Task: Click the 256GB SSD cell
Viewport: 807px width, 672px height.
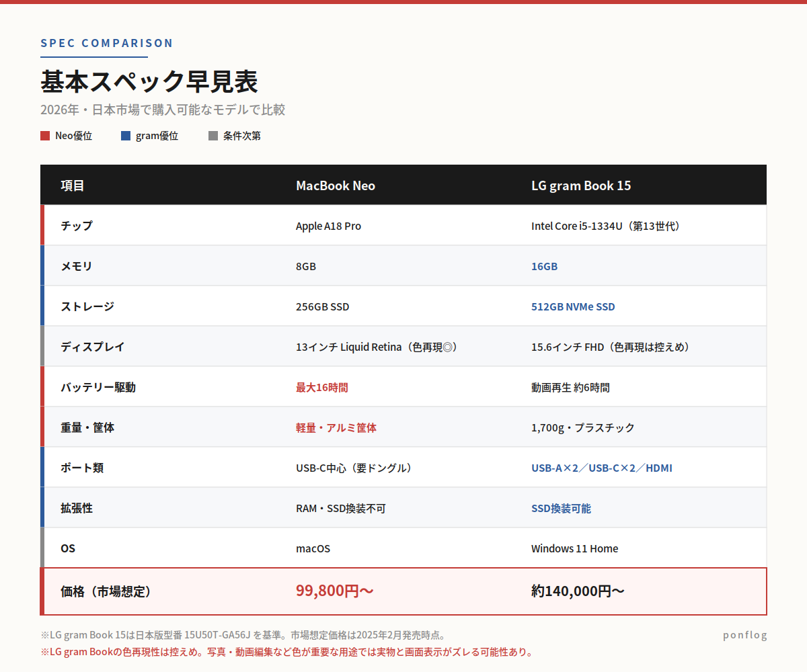Action: click(x=323, y=306)
